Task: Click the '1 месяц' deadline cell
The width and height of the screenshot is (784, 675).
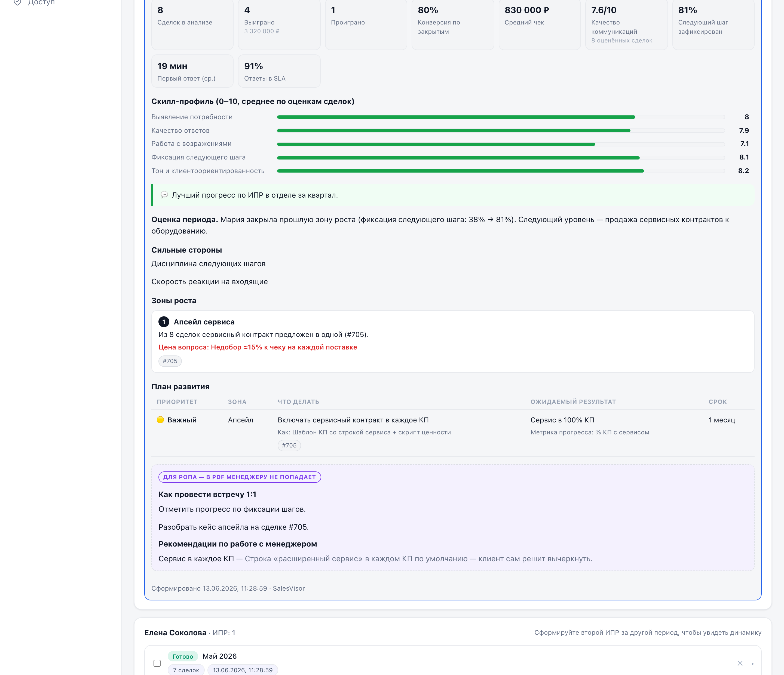Action: point(722,420)
